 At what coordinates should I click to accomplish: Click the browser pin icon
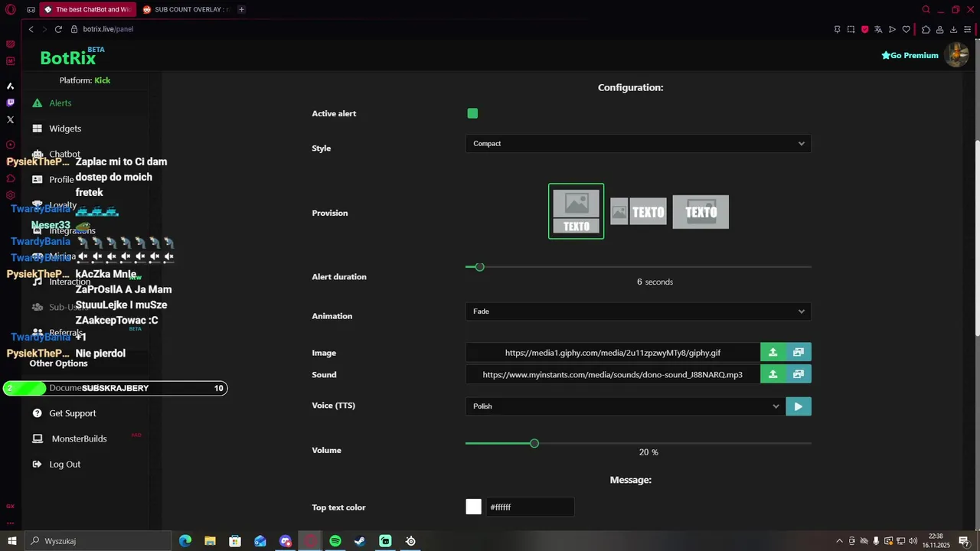(x=837, y=29)
